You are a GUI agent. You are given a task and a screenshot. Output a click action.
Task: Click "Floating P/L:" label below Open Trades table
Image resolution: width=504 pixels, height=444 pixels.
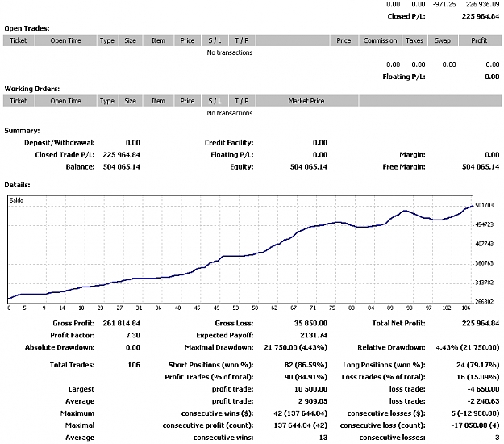(x=404, y=77)
